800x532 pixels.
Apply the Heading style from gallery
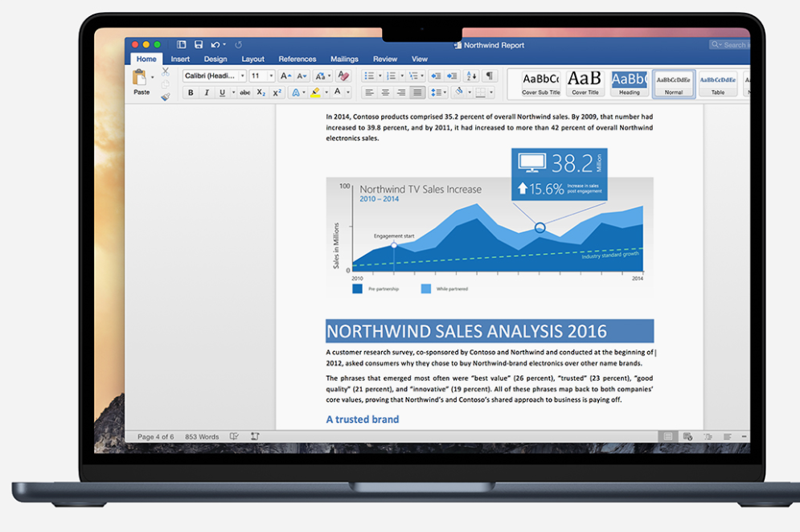click(x=630, y=83)
